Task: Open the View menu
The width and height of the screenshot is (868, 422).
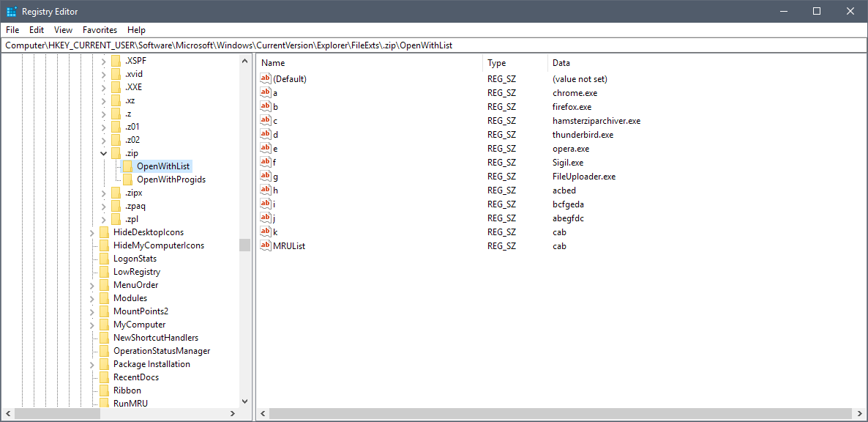Action: click(x=63, y=30)
